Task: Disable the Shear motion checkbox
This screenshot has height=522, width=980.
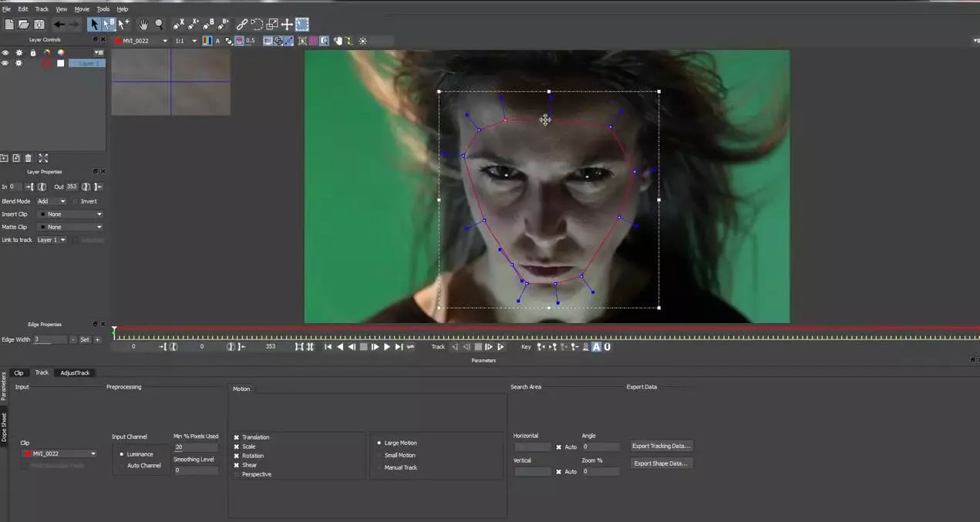Action: (237, 465)
